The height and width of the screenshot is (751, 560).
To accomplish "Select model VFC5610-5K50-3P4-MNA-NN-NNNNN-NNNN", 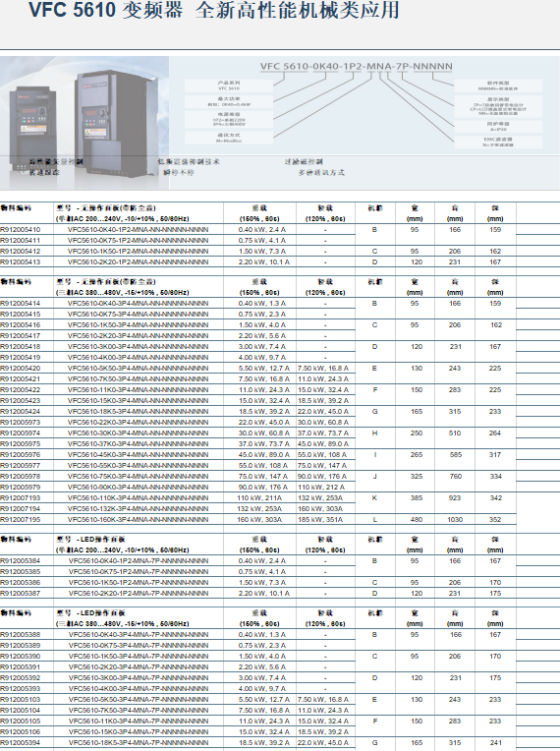I will pos(138,369).
